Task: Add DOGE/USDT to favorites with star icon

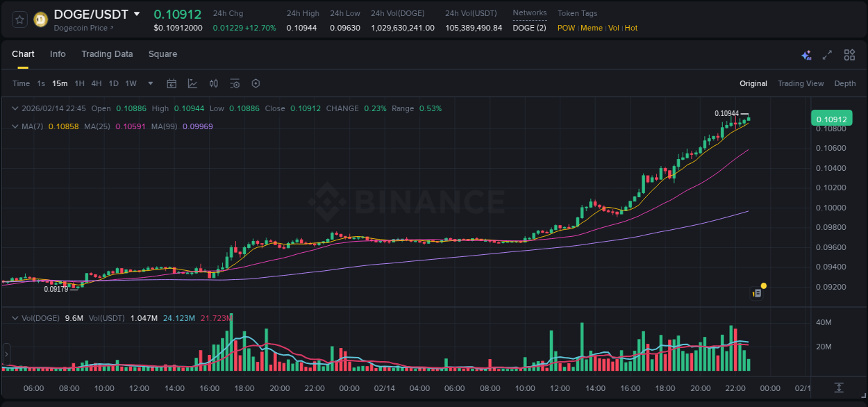Action: (x=19, y=19)
